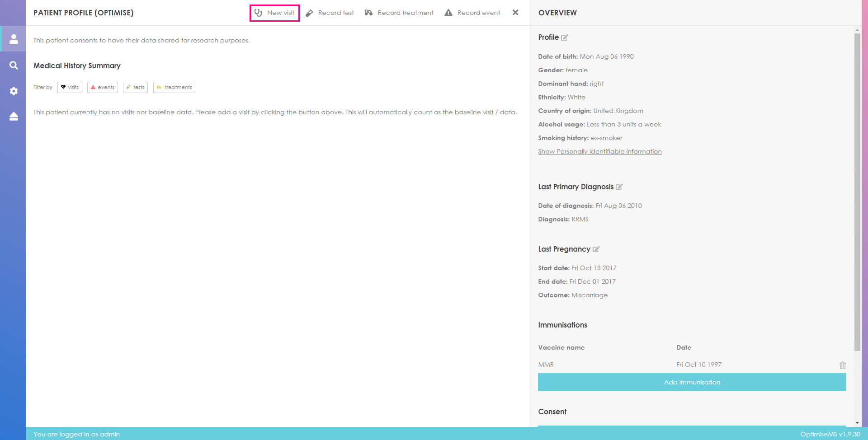Click the Add immunisation button

pyautogui.click(x=692, y=382)
